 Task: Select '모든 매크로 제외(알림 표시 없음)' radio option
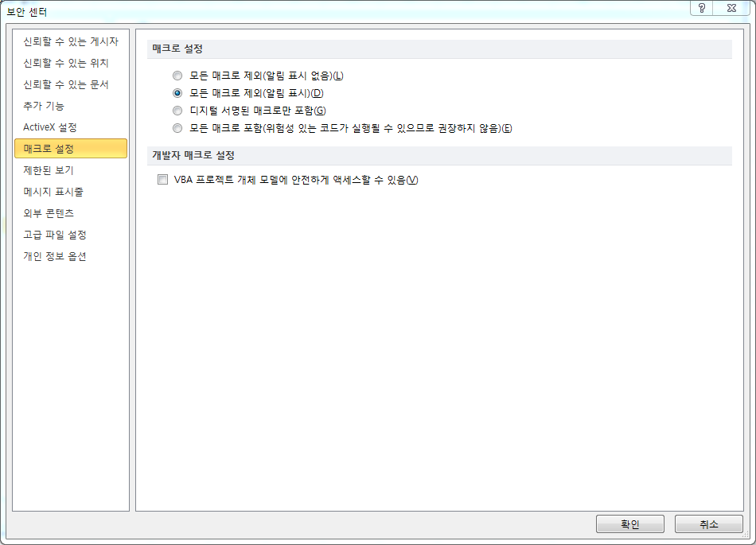[177, 76]
